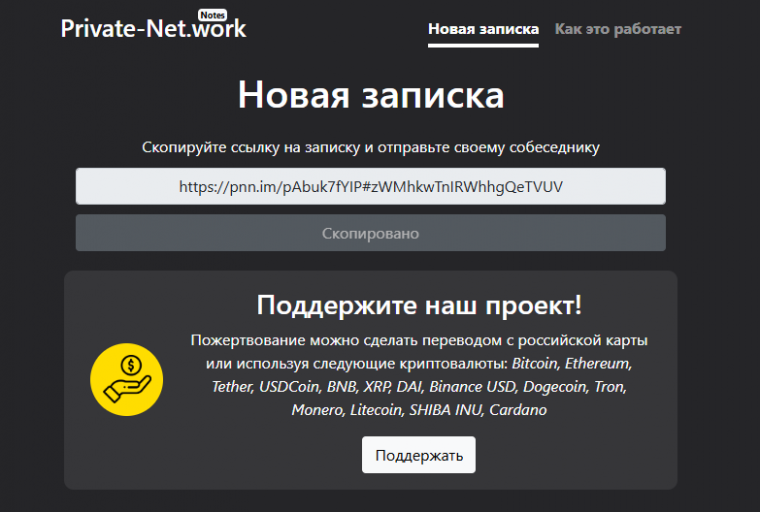
Task: Click the 'Новая записка' page heading
Action: (x=371, y=95)
